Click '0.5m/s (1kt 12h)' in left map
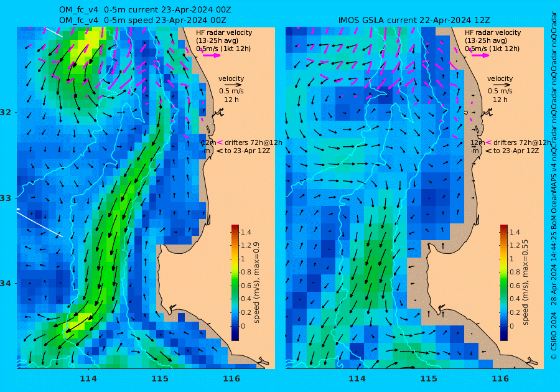 pyautogui.click(x=223, y=49)
